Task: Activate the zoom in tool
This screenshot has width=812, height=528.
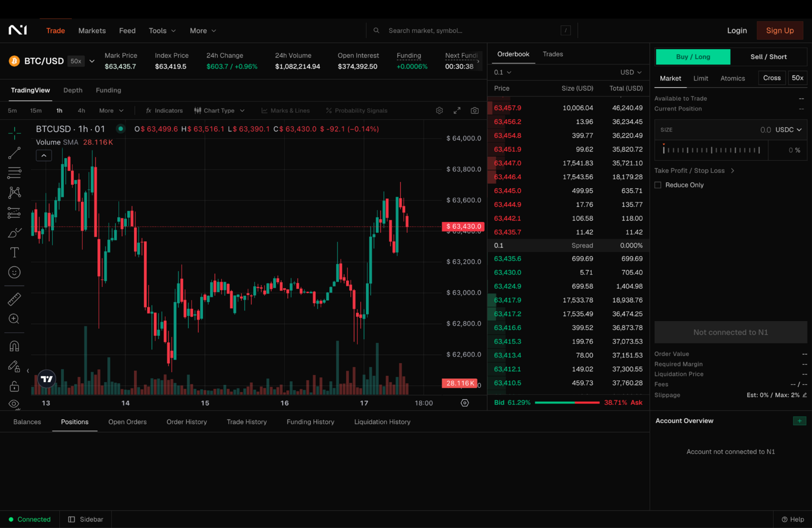Action: click(14, 319)
